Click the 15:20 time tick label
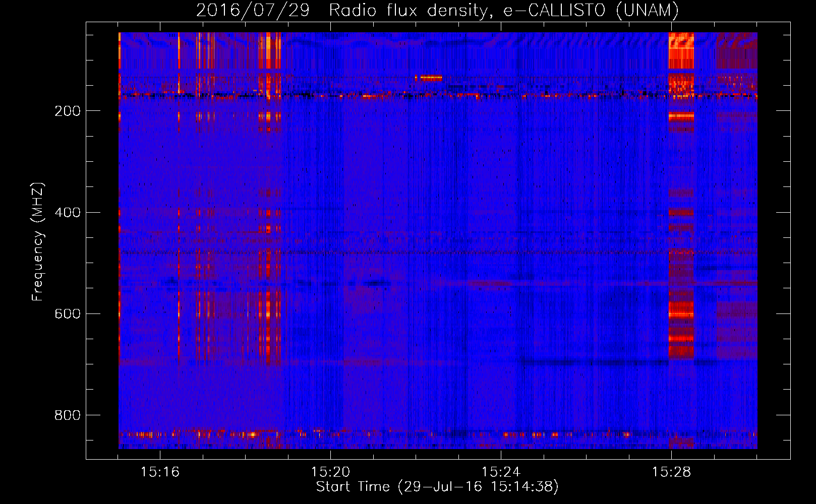Image resolution: width=816 pixels, height=504 pixels. click(x=330, y=472)
